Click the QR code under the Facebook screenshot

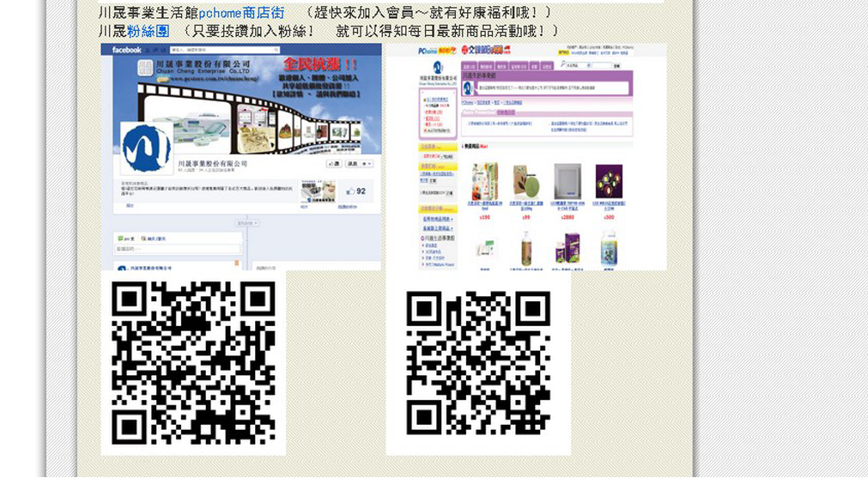coord(193,363)
